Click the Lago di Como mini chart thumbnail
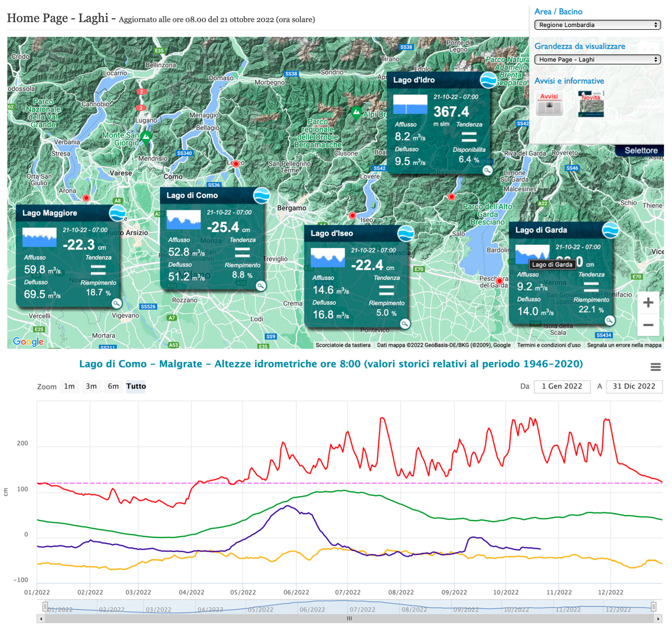The height and width of the screenshot is (631, 672). point(183,220)
